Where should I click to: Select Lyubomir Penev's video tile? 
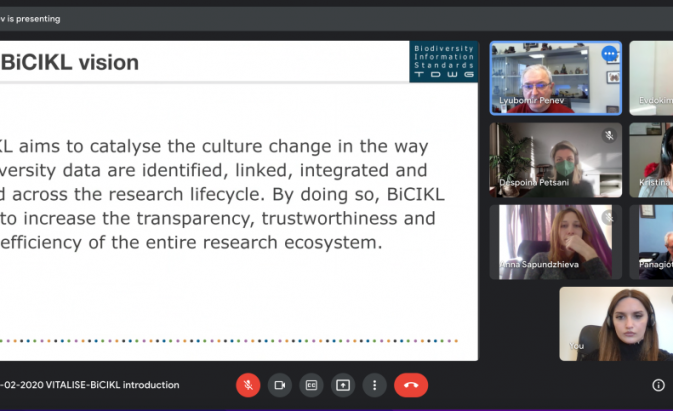[555, 80]
